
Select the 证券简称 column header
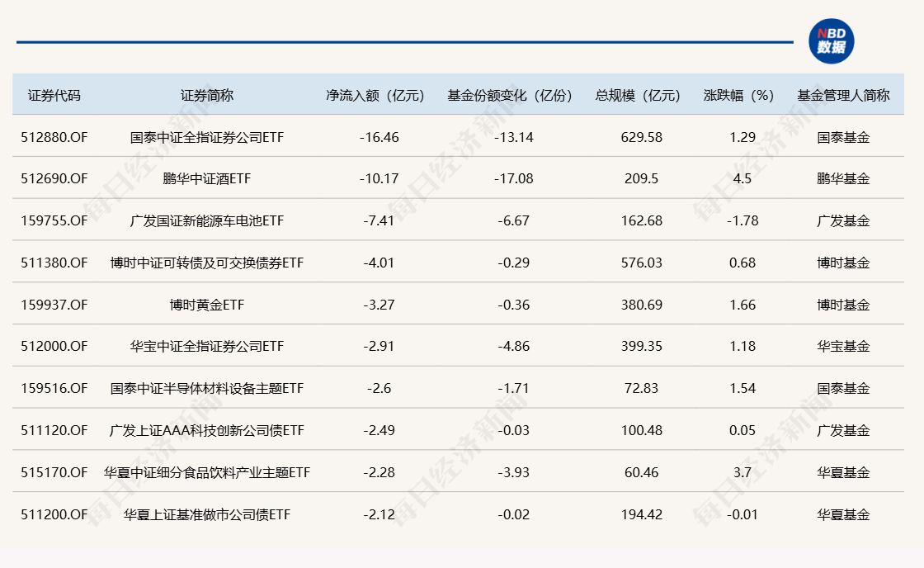point(207,96)
